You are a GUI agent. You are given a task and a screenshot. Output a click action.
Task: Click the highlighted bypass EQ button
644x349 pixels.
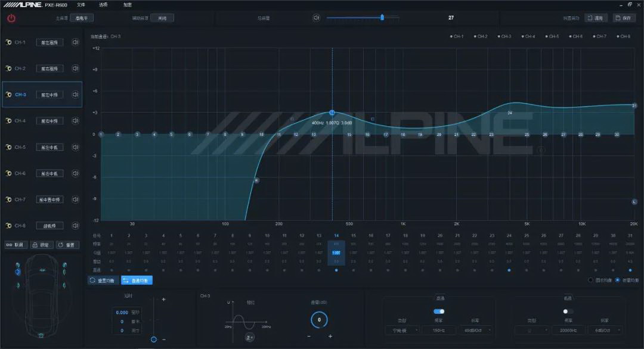click(137, 281)
